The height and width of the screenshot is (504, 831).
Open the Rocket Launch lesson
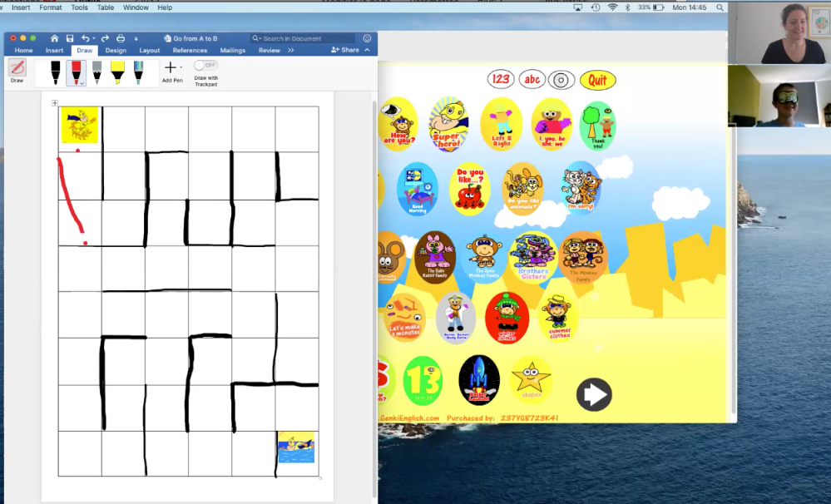479,379
